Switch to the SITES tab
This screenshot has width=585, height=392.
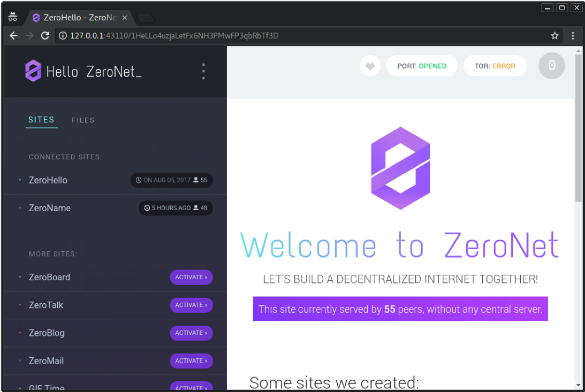41,120
